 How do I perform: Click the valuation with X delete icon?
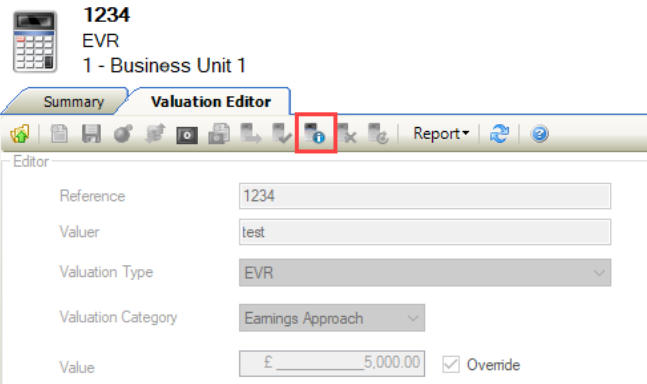pos(347,134)
